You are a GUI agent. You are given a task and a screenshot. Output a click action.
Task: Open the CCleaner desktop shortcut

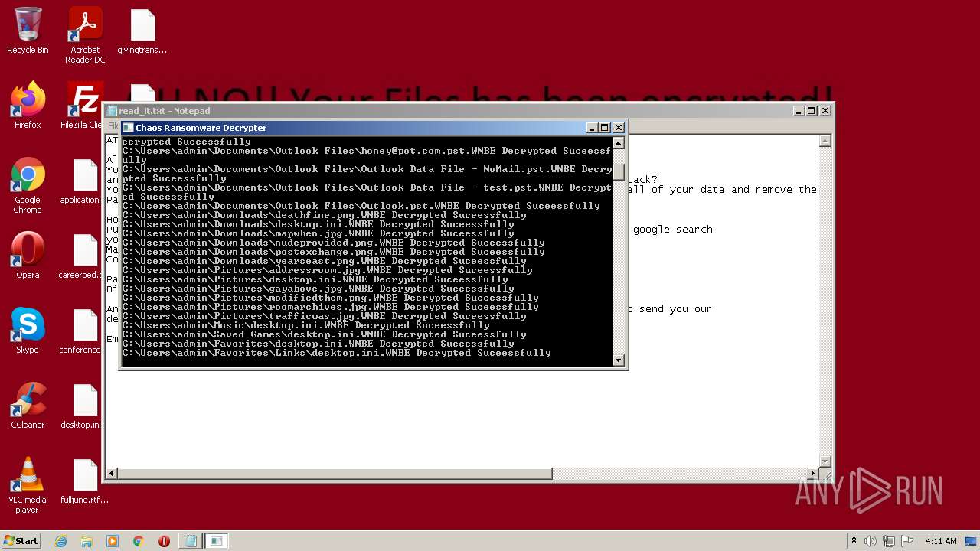tap(28, 406)
